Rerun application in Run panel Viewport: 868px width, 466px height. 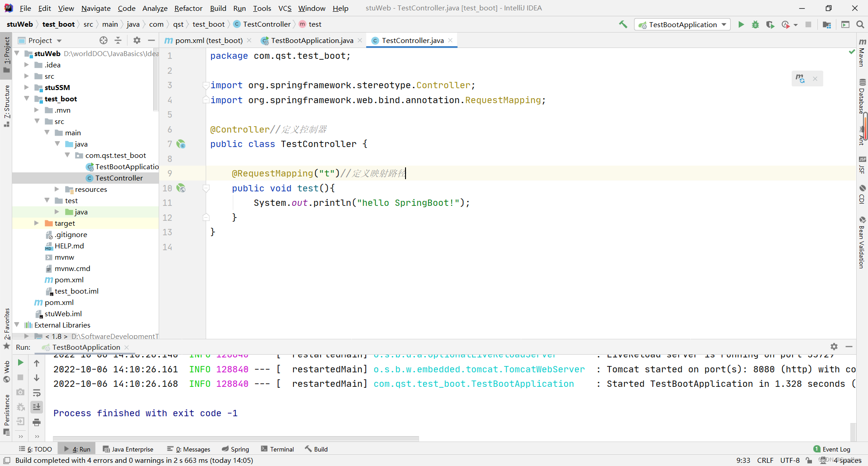coord(20,362)
